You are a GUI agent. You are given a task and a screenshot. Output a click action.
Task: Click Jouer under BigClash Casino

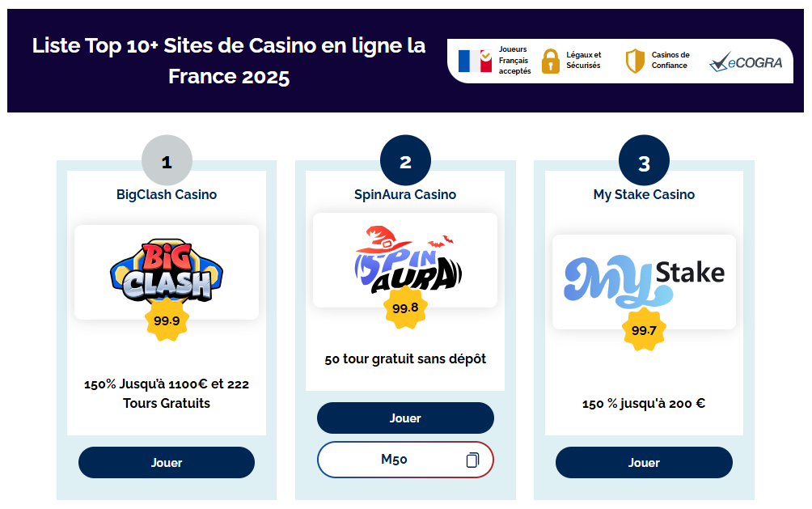(x=166, y=462)
